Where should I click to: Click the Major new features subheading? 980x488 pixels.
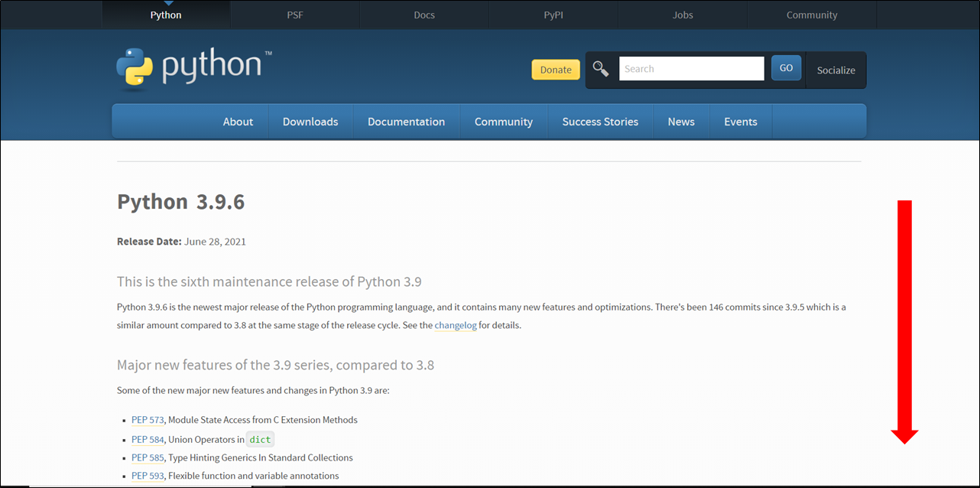tap(275, 365)
